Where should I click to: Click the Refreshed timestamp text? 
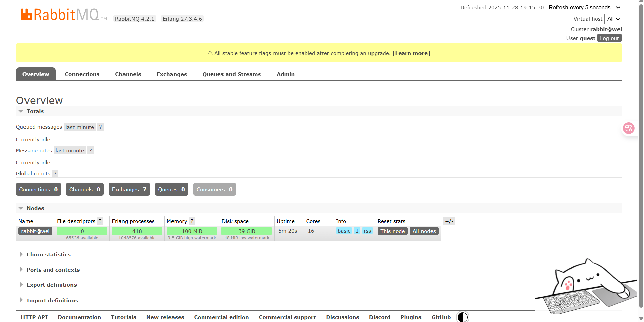[x=502, y=7]
